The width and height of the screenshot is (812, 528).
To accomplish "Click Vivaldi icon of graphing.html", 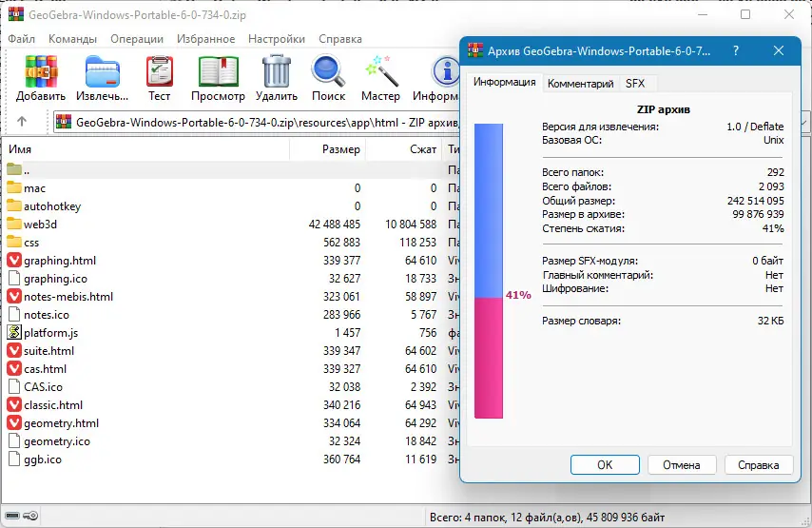I will (x=14, y=260).
